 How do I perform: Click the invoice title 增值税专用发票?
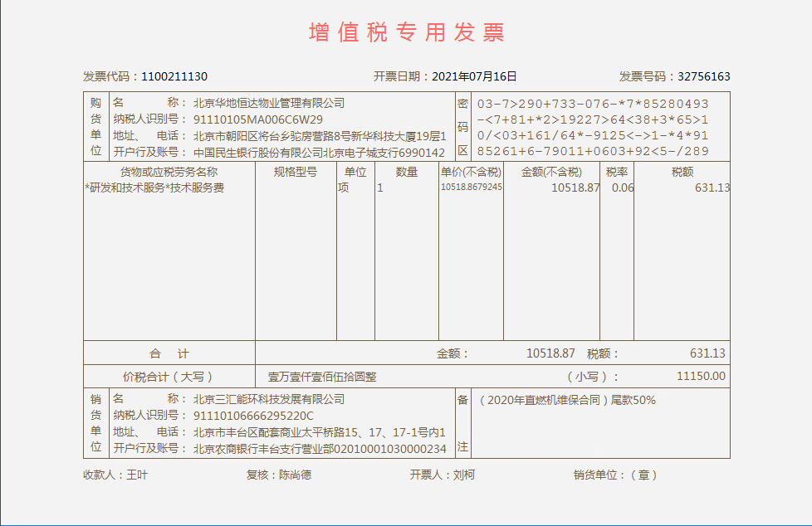pyautogui.click(x=406, y=32)
